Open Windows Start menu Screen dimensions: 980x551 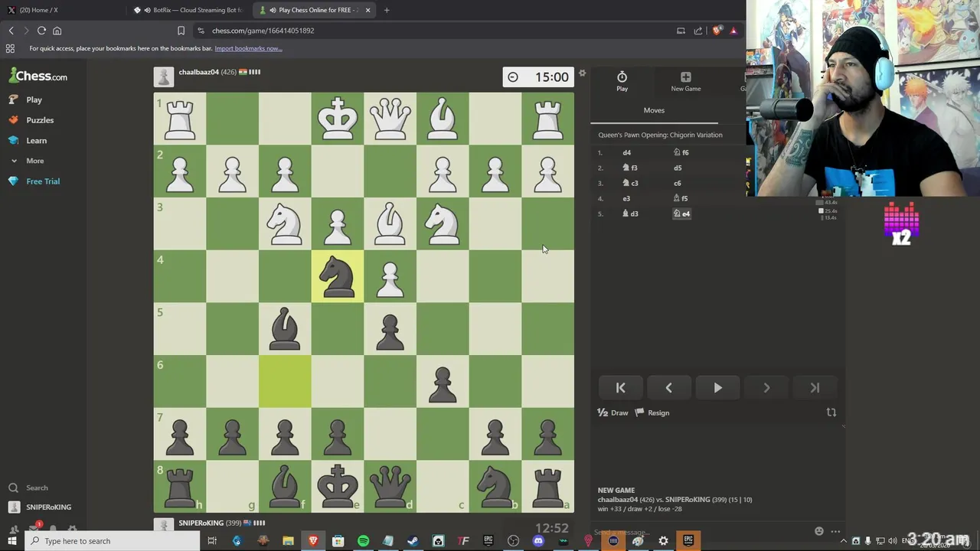(12, 541)
